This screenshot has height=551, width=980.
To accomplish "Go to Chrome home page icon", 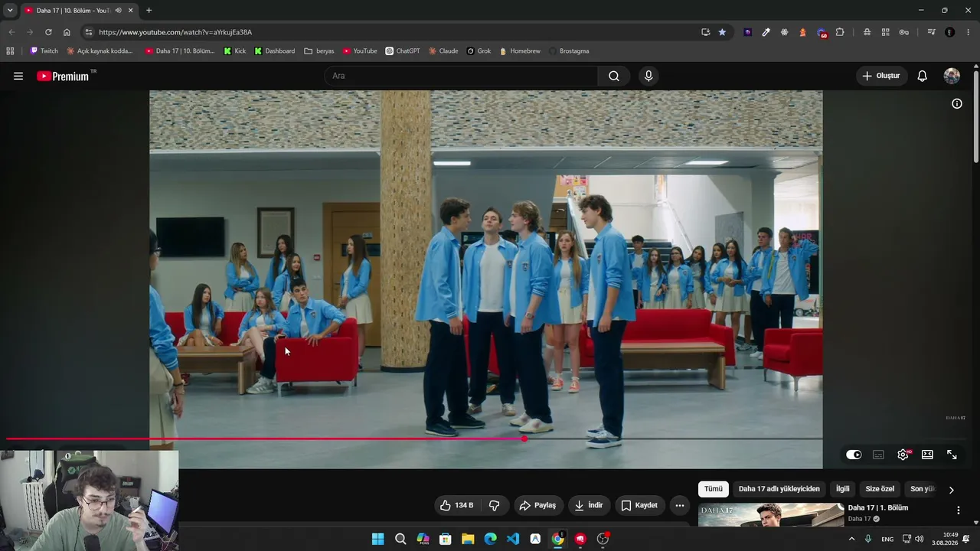I will [x=67, y=32].
